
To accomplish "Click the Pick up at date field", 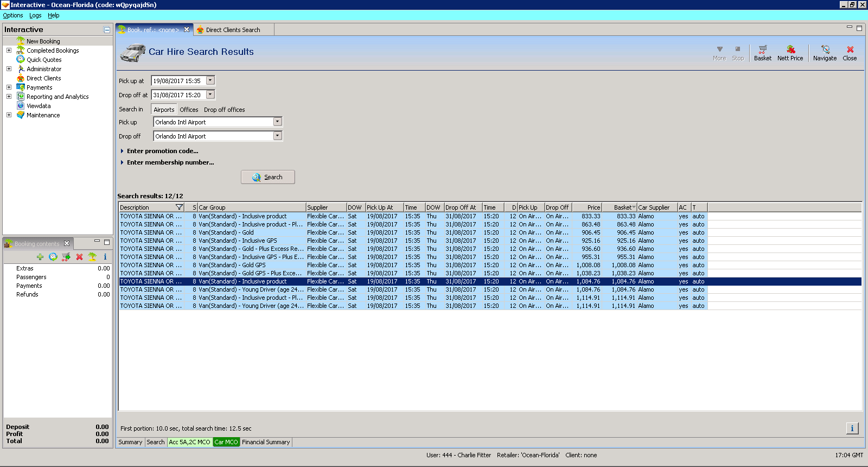I will pos(178,80).
